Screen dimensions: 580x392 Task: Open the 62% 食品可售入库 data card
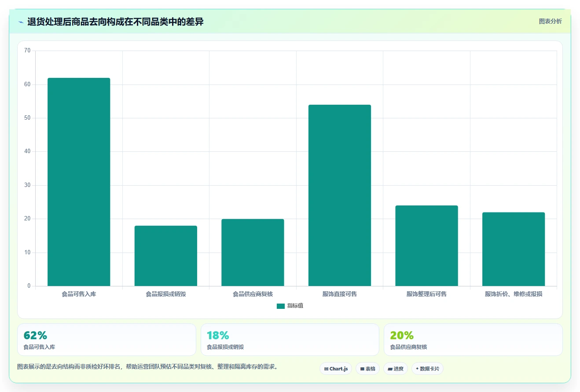click(106, 340)
